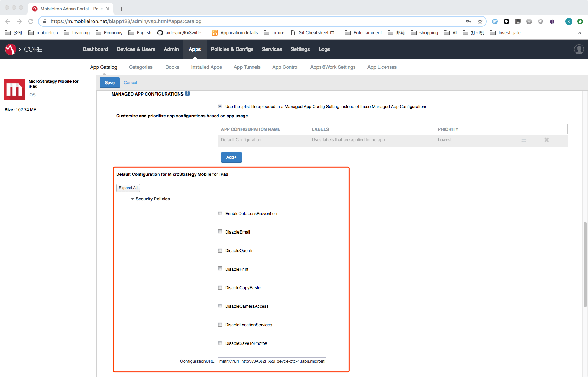The height and width of the screenshot is (377, 588).
Task: Delete the Default Configuration row
Action: pos(546,140)
